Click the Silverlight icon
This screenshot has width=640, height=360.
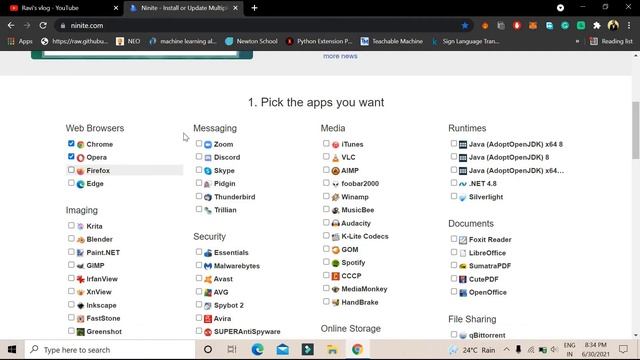pos(463,197)
